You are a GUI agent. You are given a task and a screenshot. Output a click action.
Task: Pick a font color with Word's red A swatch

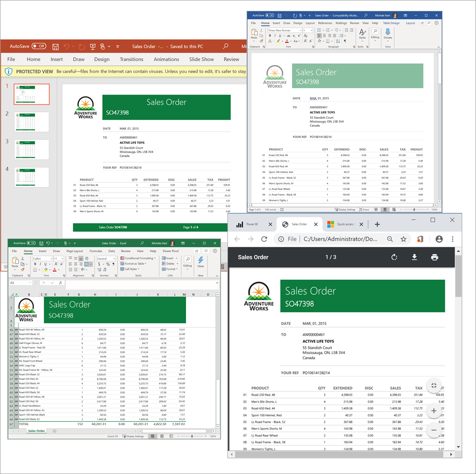[286, 41]
